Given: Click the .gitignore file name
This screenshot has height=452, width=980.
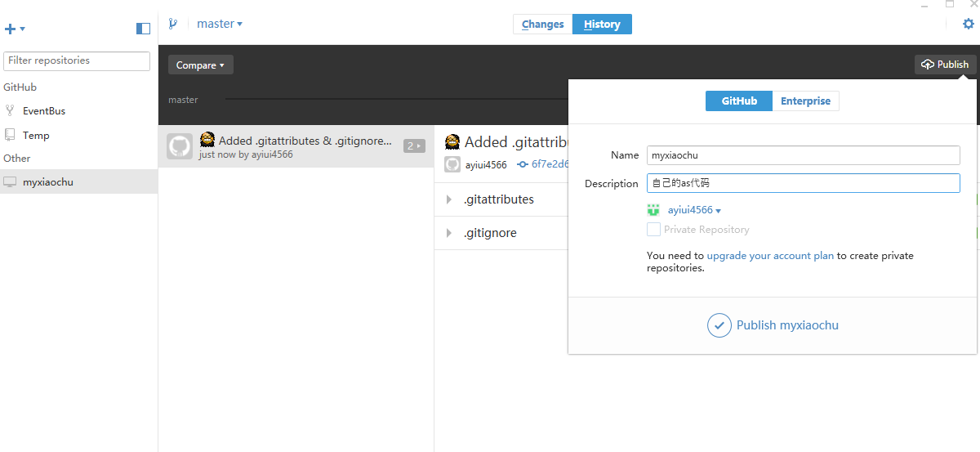Looking at the screenshot, I should [x=490, y=233].
